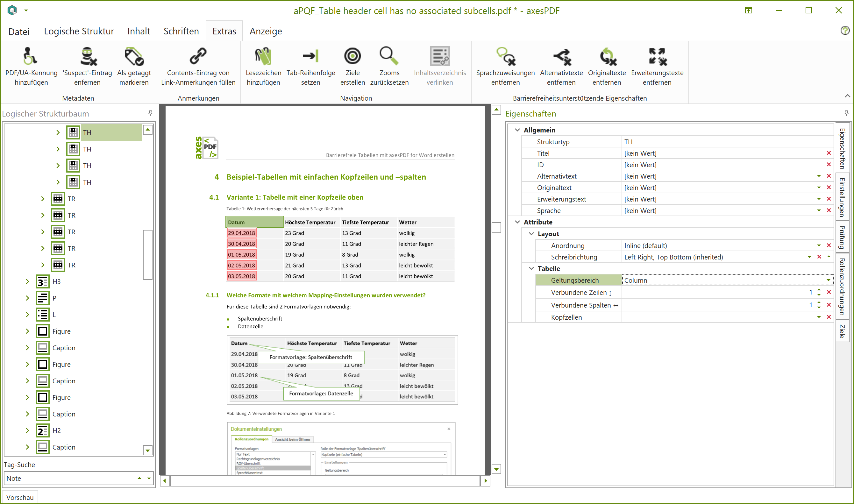
Task: Collapse the Layout subsection
Action: pos(531,234)
